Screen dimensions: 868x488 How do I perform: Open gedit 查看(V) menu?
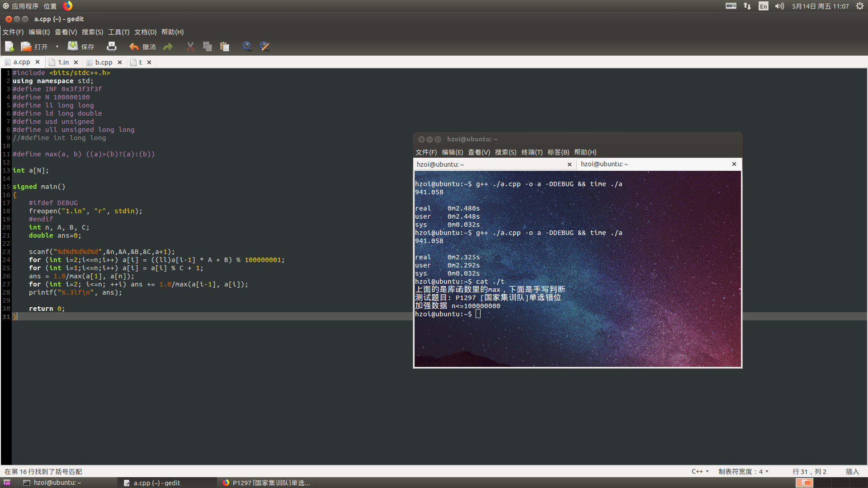pyautogui.click(x=66, y=32)
